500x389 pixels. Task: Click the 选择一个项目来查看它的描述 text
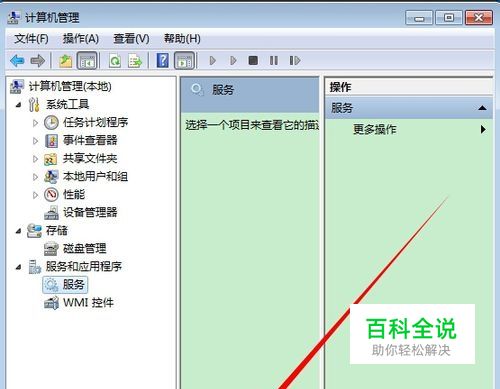[252, 125]
